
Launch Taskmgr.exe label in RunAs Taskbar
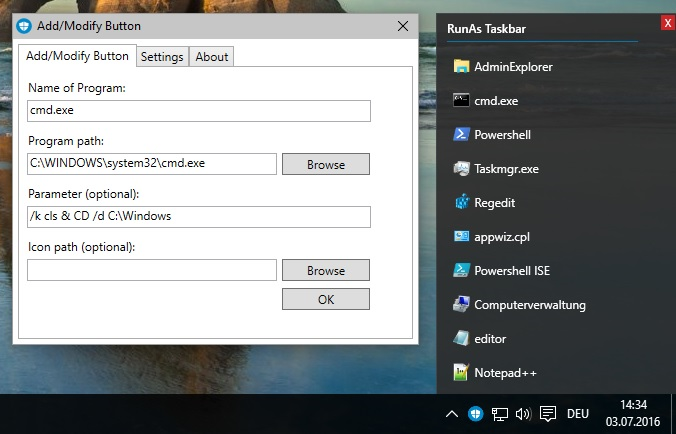507,169
